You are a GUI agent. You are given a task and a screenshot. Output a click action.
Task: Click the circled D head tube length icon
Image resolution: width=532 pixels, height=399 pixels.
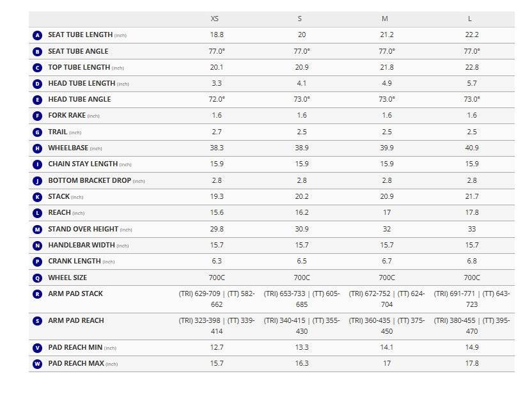(x=37, y=84)
